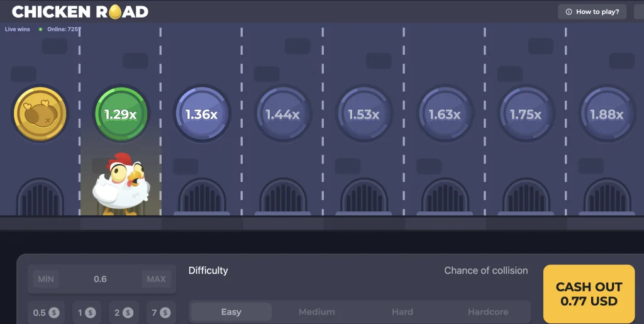Image resolution: width=644 pixels, height=324 pixels.
Task: Click the 1.53x multiplier coin
Action: [364, 114]
